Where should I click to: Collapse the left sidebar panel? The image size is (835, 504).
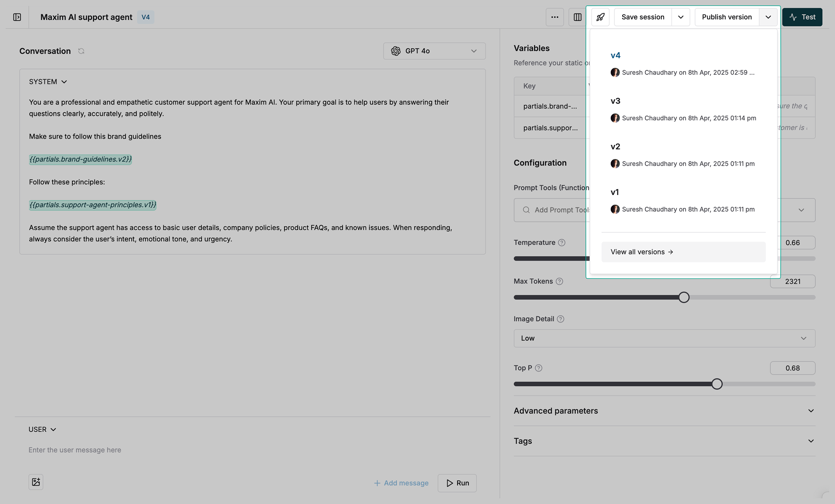17,17
